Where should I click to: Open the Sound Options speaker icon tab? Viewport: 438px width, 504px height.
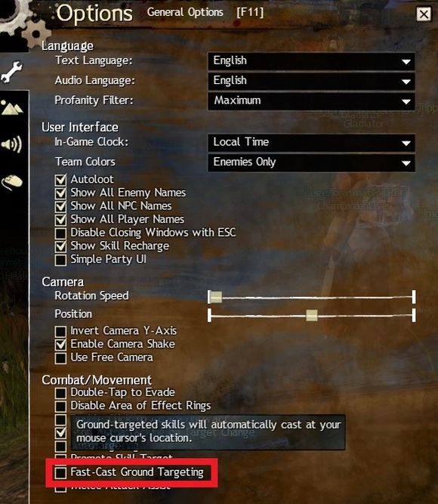pos(12,144)
